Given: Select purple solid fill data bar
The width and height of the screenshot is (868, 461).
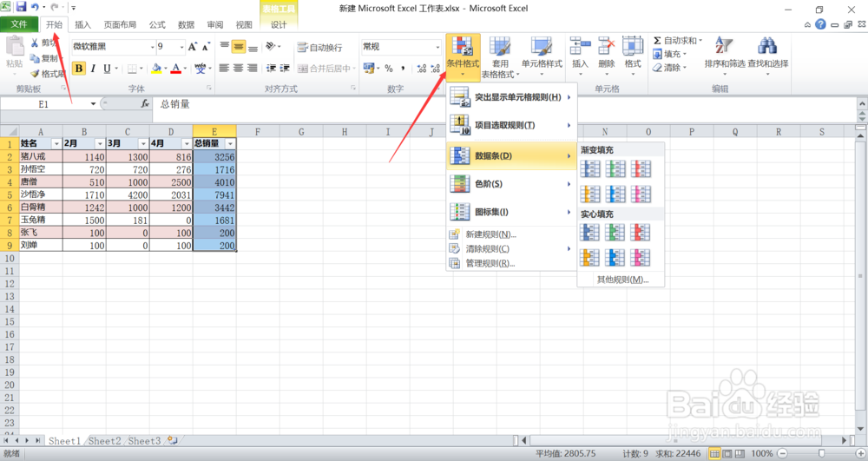Looking at the screenshot, I should pyautogui.click(x=641, y=257).
